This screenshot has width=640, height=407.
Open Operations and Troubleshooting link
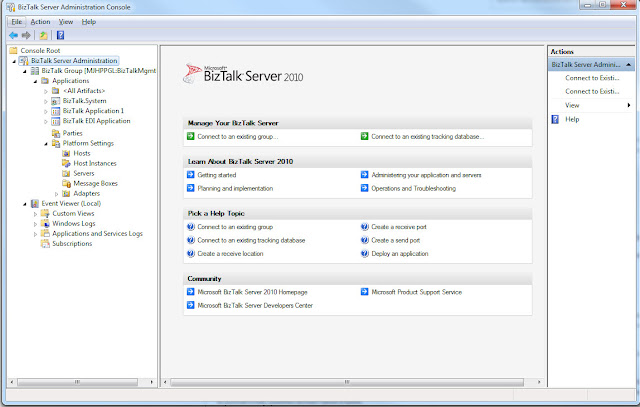pos(413,189)
